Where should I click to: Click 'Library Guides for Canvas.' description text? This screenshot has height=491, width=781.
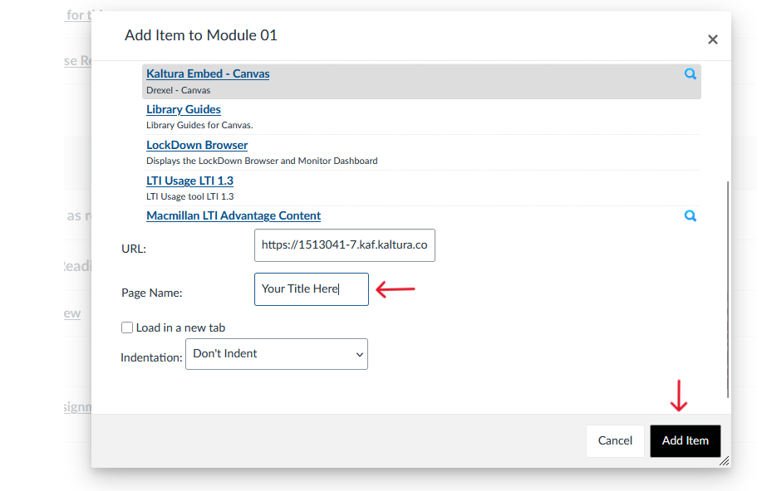[x=199, y=125]
